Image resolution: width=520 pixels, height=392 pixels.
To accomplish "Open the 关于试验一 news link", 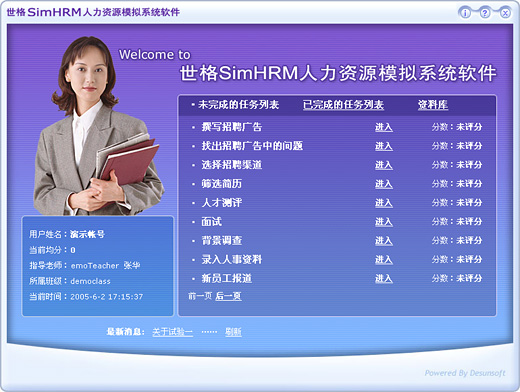I will 172,332.
